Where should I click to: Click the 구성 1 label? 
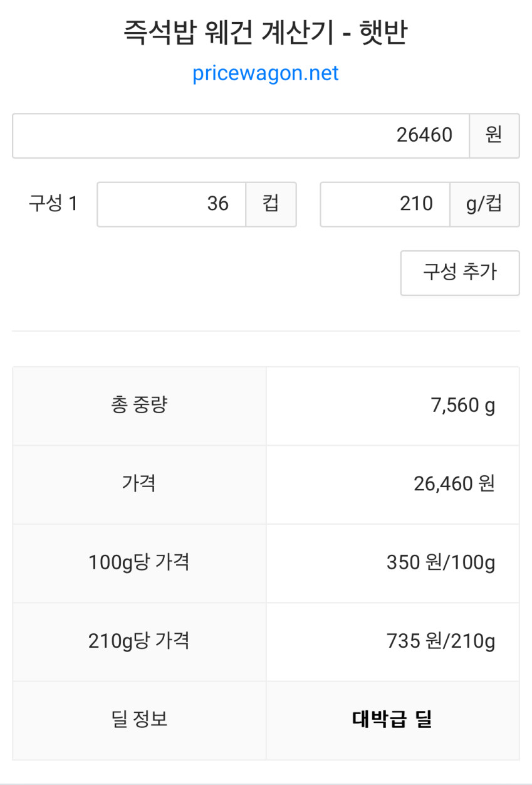click(x=53, y=204)
